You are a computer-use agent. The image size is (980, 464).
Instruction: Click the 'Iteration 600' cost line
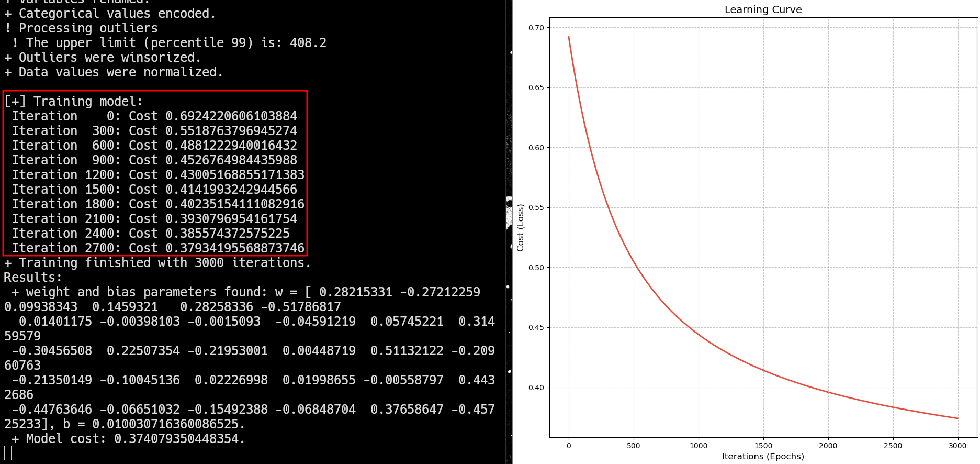(154, 146)
